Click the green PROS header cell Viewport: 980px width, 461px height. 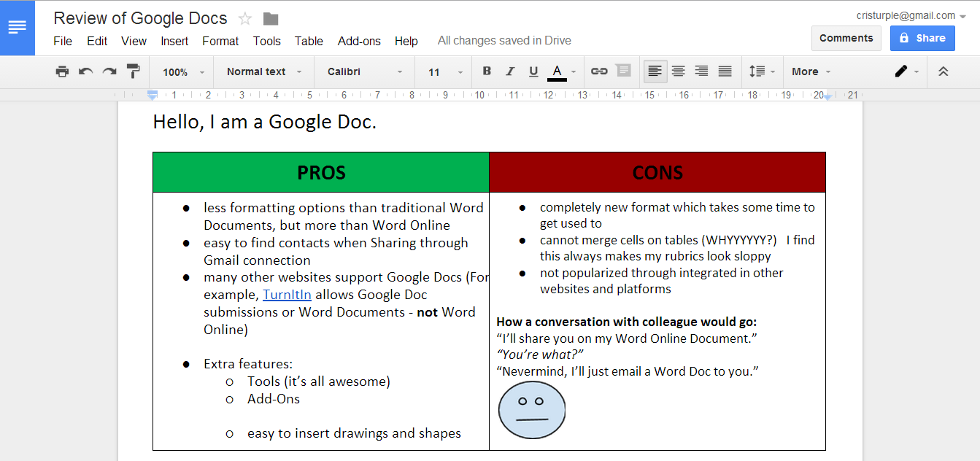coord(321,173)
